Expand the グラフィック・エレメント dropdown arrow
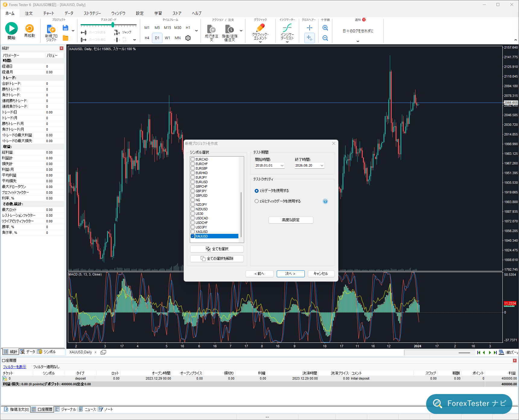The height and width of the screenshot is (420, 519). [x=260, y=42]
